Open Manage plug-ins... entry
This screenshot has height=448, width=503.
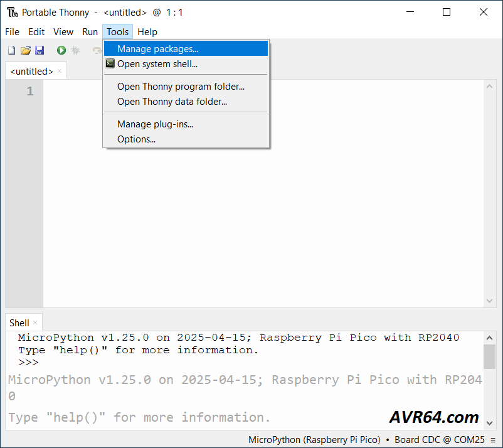[186, 124]
